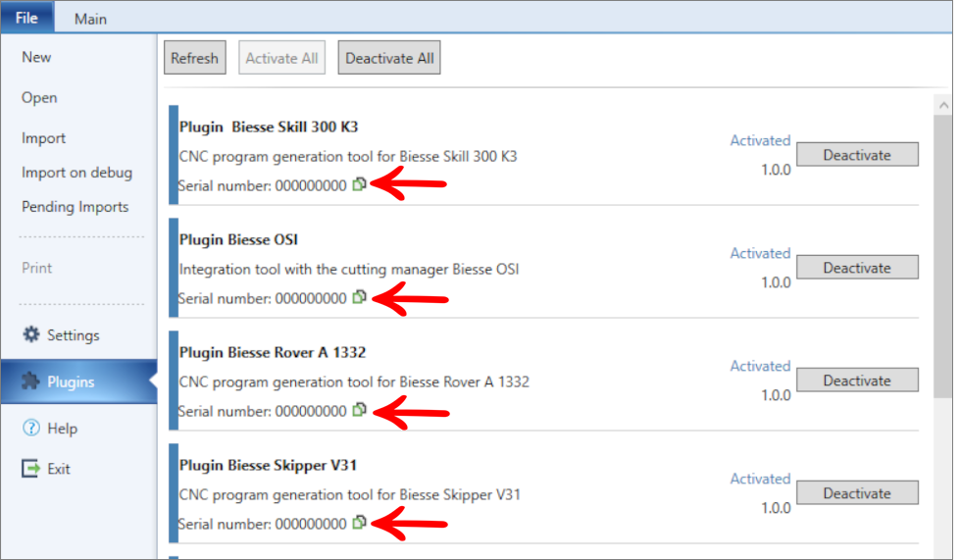Deactivate the Biesse Skipper V31 plugin
The height and width of the screenshot is (560, 960).
[857, 492]
